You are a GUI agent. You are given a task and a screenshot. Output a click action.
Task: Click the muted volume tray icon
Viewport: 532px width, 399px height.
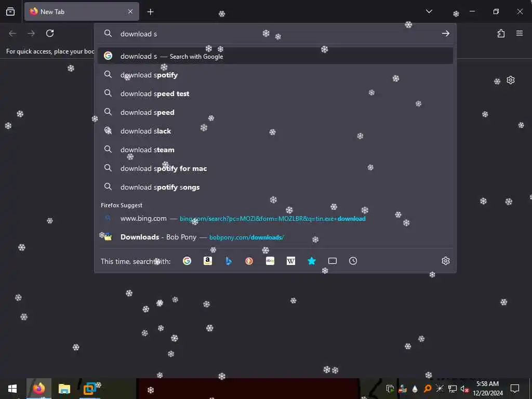pyautogui.click(x=464, y=389)
